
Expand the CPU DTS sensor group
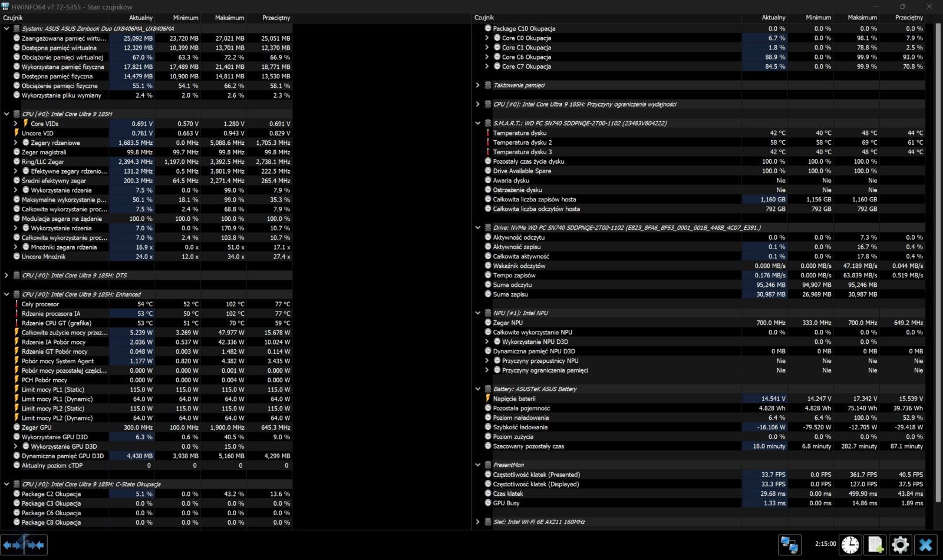click(6, 276)
